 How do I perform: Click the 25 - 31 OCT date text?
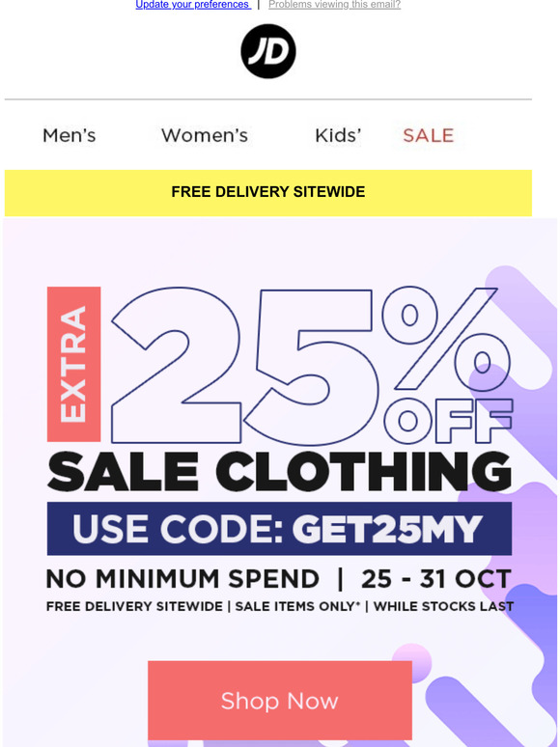pos(436,579)
